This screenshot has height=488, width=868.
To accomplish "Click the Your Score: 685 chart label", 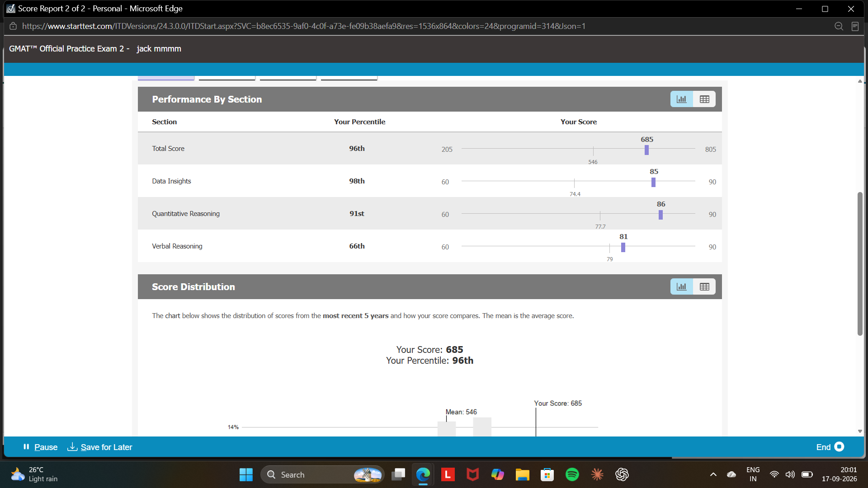I will point(557,403).
